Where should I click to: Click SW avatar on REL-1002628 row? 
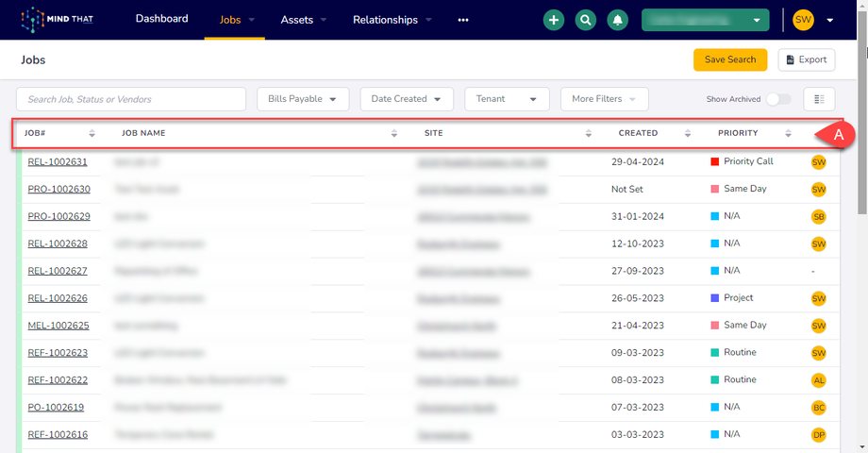coord(819,243)
